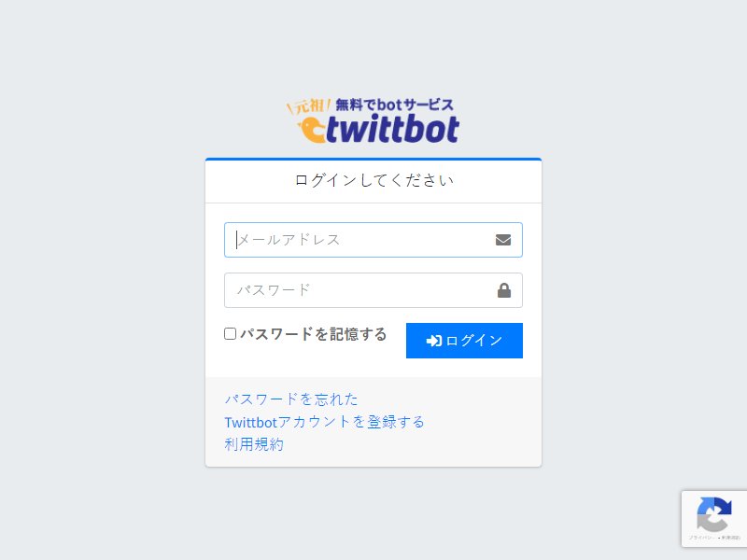
Task: Click the 無料でbotサービス tagline above logo
Action: [x=394, y=105]
